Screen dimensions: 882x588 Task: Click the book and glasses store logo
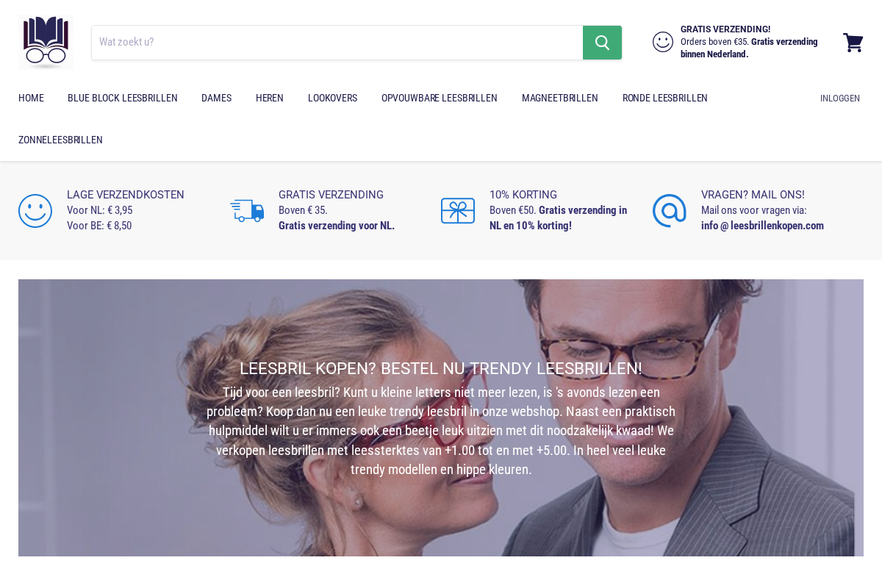click(x=46, y=42)
